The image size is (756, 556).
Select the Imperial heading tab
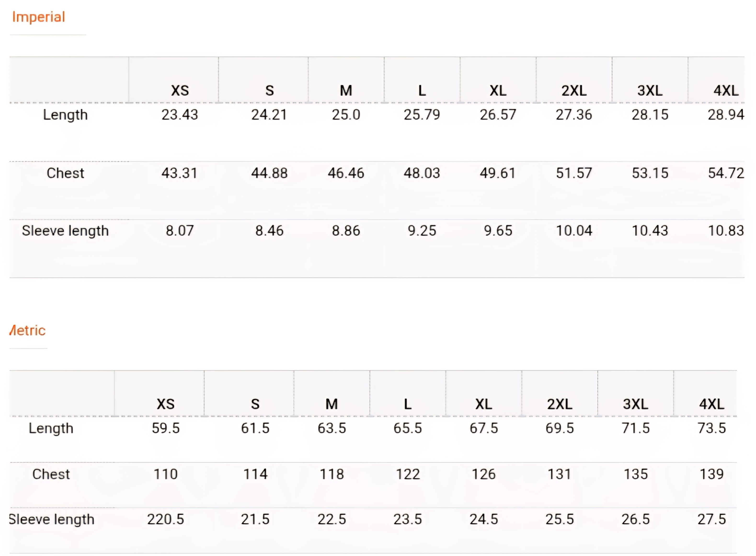tap(38, 17)
